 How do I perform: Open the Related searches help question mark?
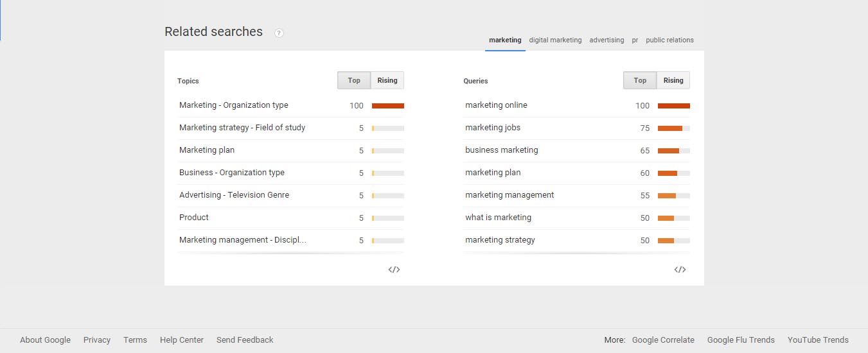(x=279, y=33)
